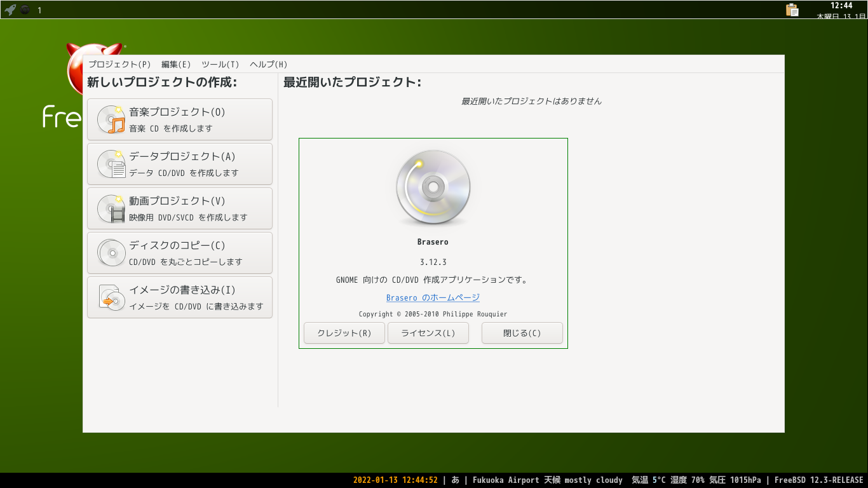Screen dimensions: 868x488
Task: Open the クレジット(R) credits button
Action: [344, 333]
